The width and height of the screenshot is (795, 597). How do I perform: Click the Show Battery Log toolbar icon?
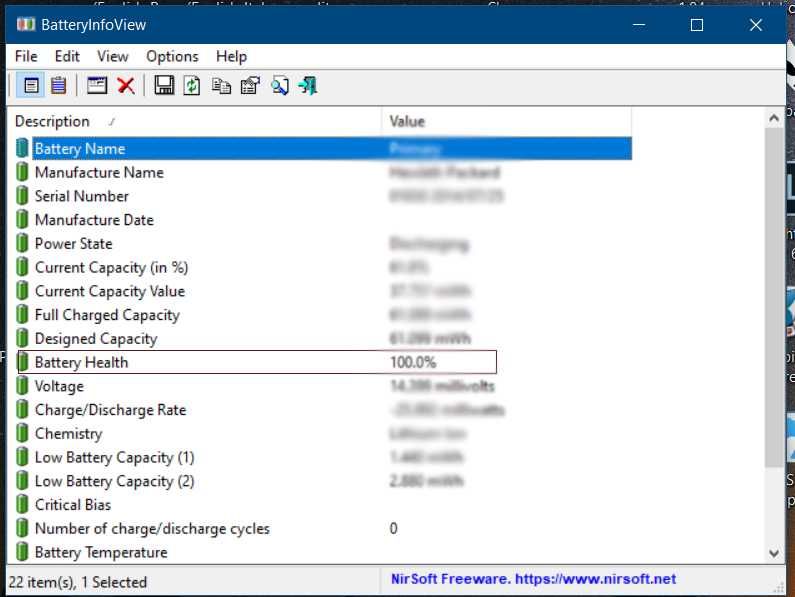(x=59, y=86)
